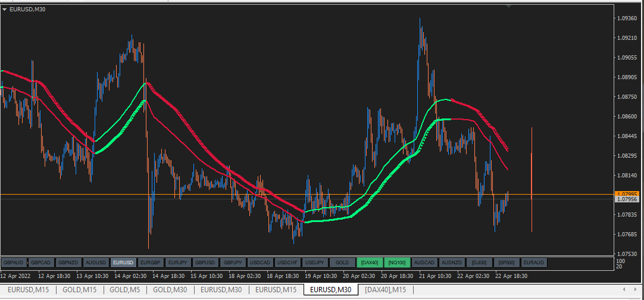Screen dimensions: 644x300
Task: Click the USDJPY symbol button
Action: click(315, 262)
